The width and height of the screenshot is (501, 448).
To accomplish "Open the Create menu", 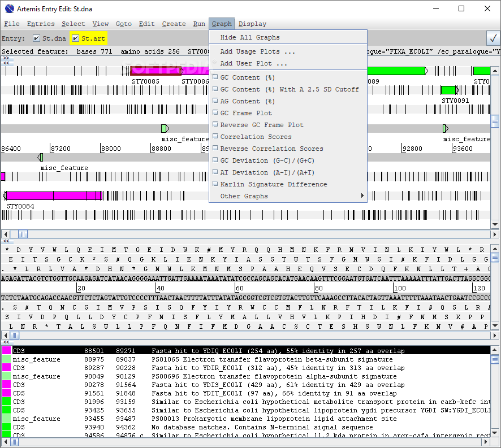I will [174, 24].
